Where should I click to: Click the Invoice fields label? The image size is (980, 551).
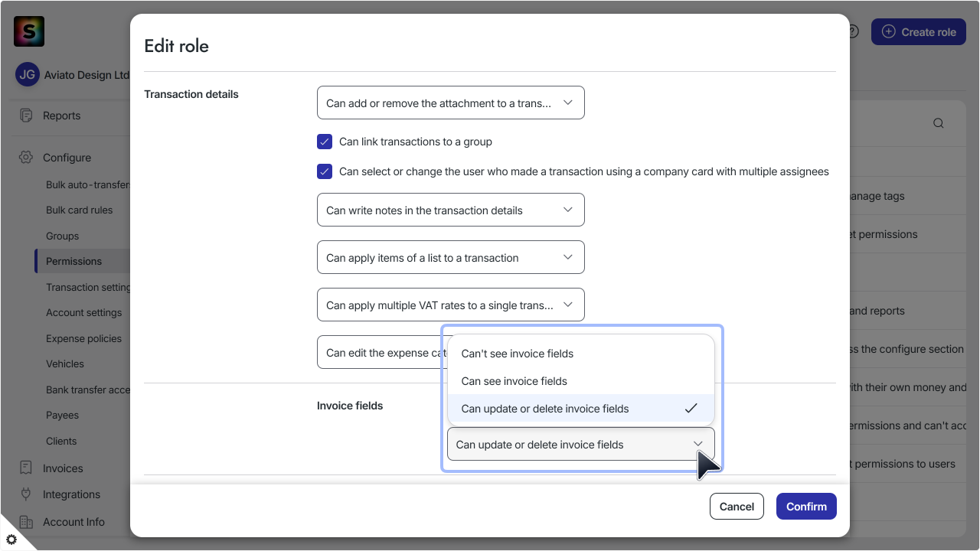350,406
